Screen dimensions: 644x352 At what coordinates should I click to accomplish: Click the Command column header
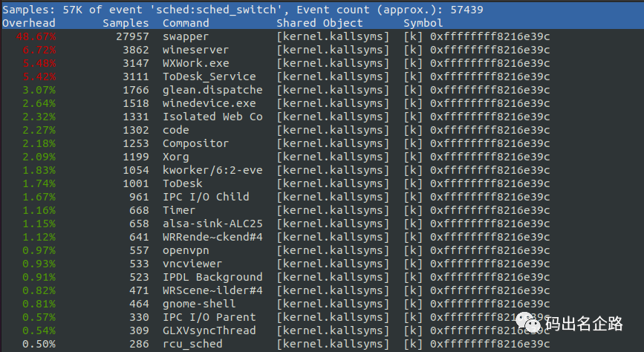click(x=186, y=23)
